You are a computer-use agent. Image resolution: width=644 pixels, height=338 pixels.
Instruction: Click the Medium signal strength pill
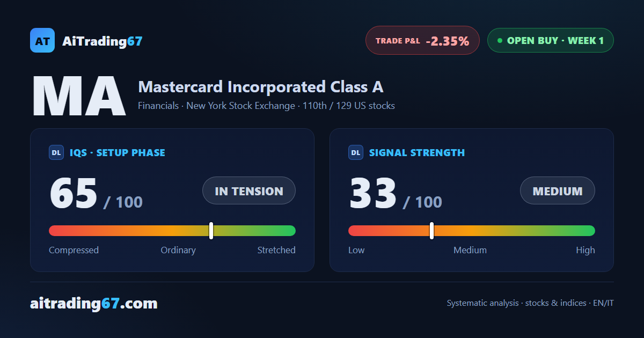(x=558, y=191)
